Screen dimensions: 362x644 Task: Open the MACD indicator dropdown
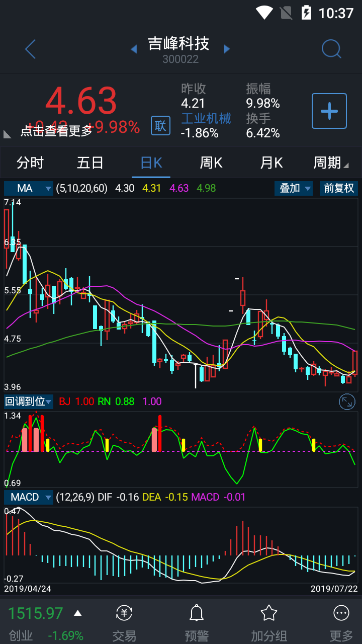pyautogui.click(x=29, y=497)
